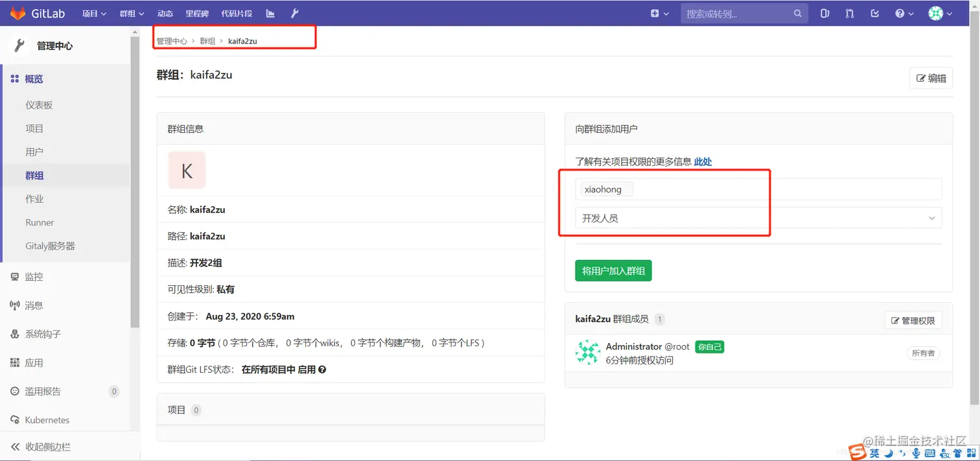Toggle the 英 language mode in IME bar

coord(875,453)
